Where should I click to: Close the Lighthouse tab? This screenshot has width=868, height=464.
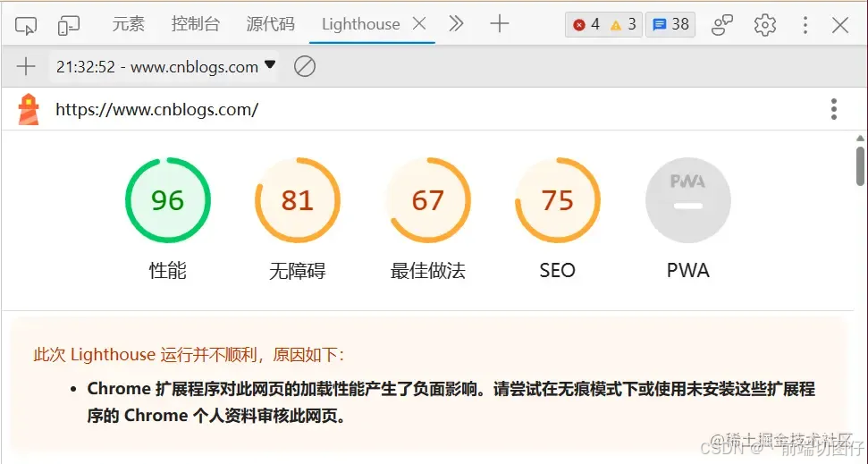419,24
